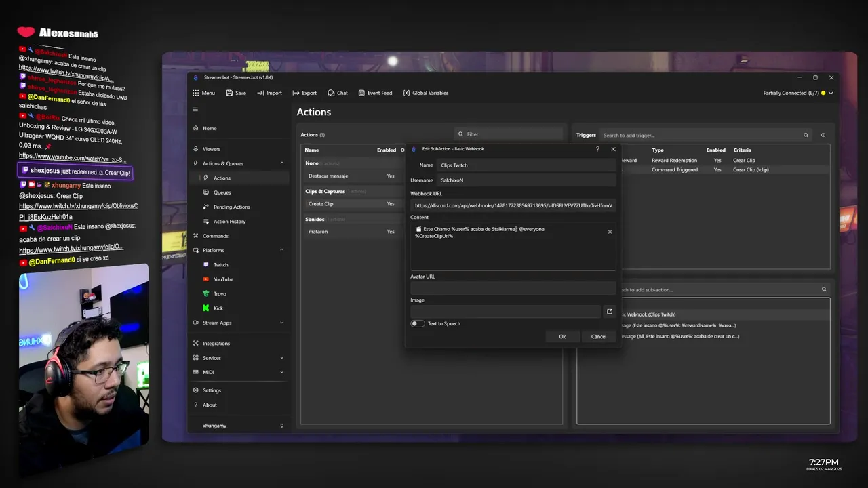Click the Content text area
This screenshot has width=868, height=488.
pyautogui.click(x=513, y=247)
